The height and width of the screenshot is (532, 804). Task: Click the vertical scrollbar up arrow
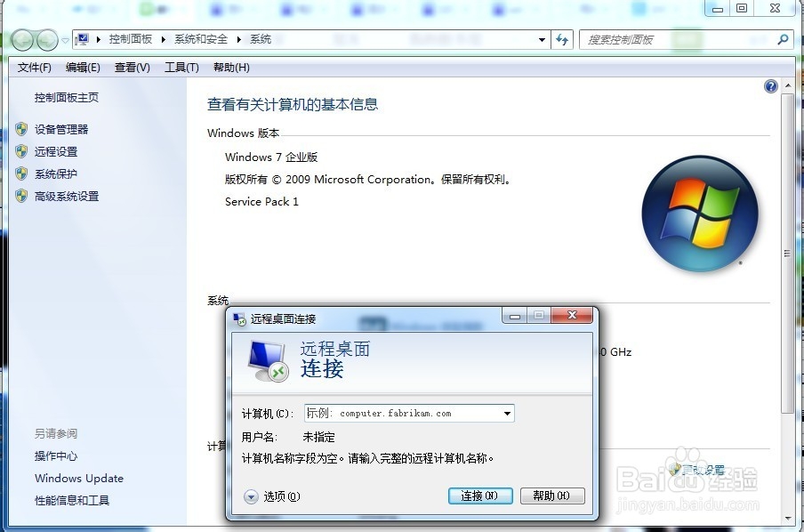point(788,85)
